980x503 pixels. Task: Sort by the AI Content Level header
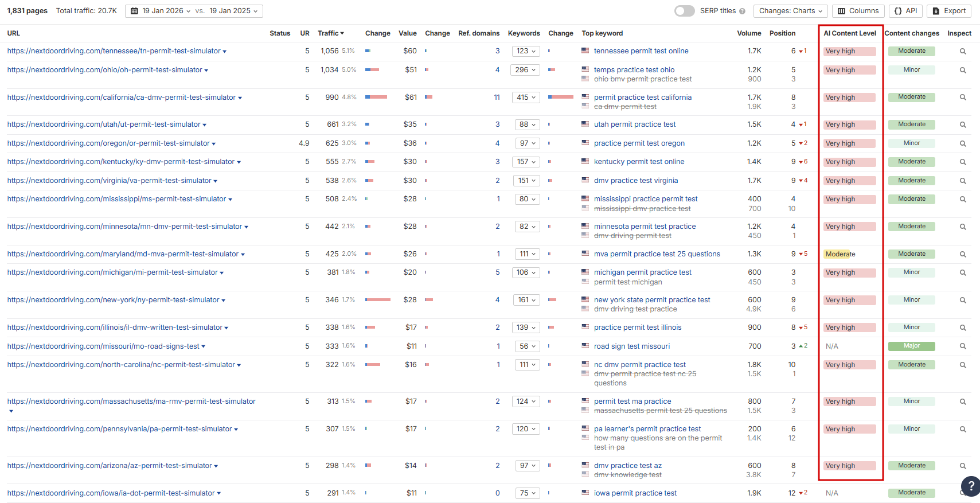(x=849, y=33)
